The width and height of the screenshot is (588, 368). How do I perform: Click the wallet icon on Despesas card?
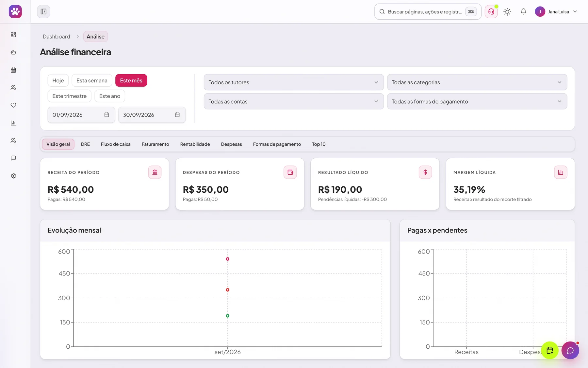point(290,172)
